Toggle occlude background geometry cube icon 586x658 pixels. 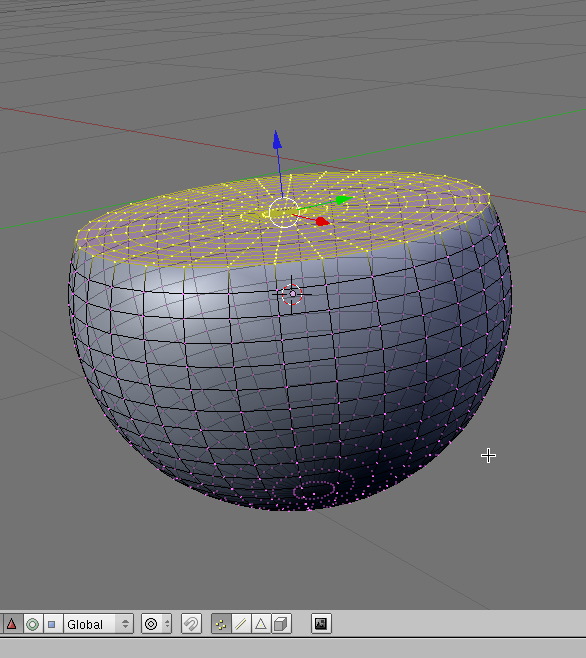coord(281,624)
